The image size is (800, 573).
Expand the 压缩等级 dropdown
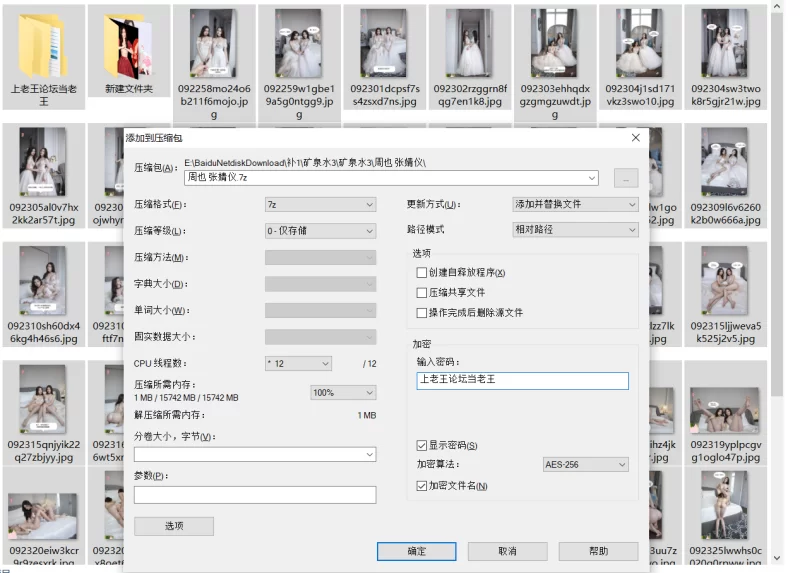(x=320, y=230)
